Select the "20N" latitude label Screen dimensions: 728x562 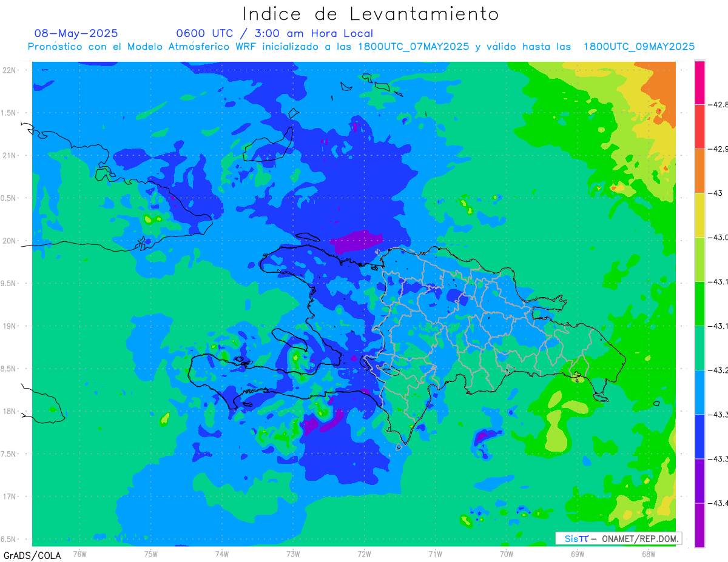click(10, 241)
